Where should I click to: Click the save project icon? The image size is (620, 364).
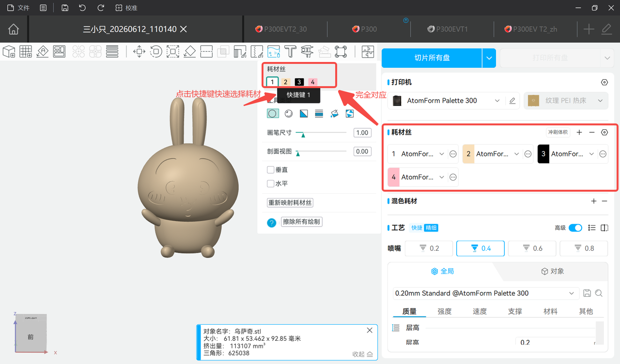point(65,8)
